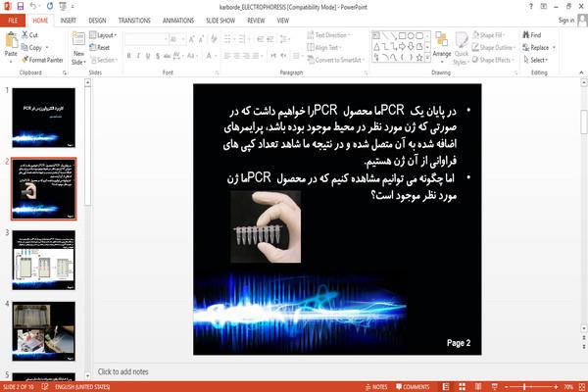
Task: Click zoom in plus button
Action: tap(556, 387)
